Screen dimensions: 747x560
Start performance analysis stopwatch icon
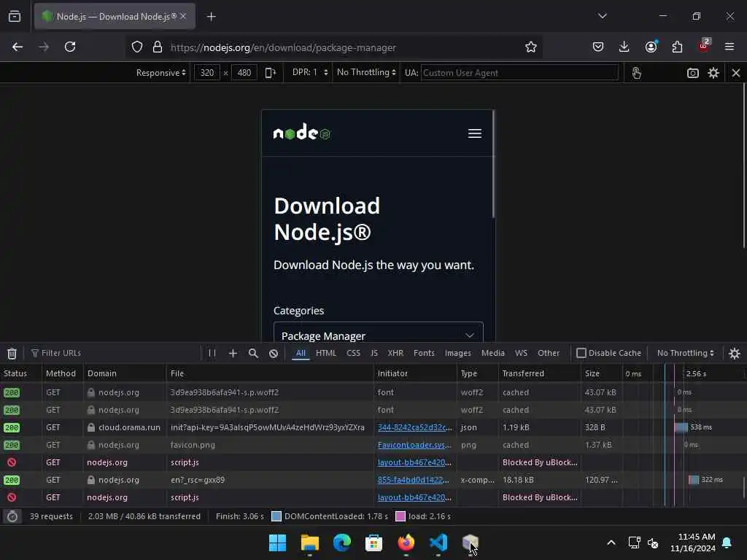12,516
